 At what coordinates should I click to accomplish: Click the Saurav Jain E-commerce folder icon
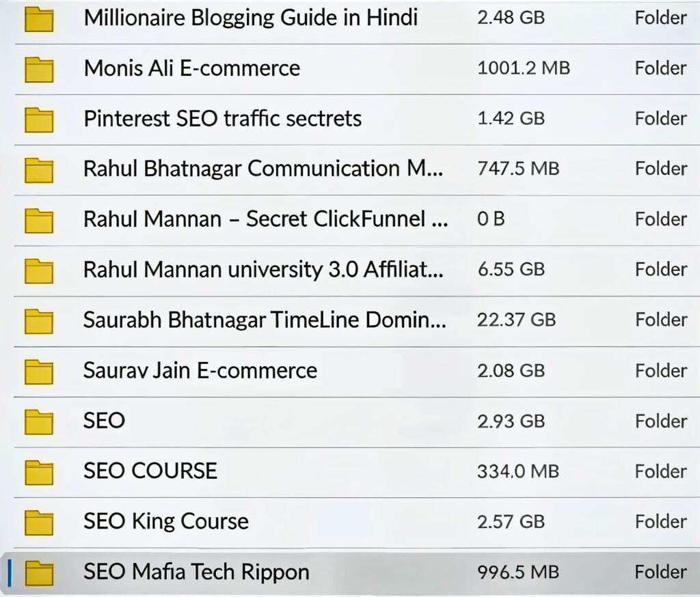click(x=39, y=371)
